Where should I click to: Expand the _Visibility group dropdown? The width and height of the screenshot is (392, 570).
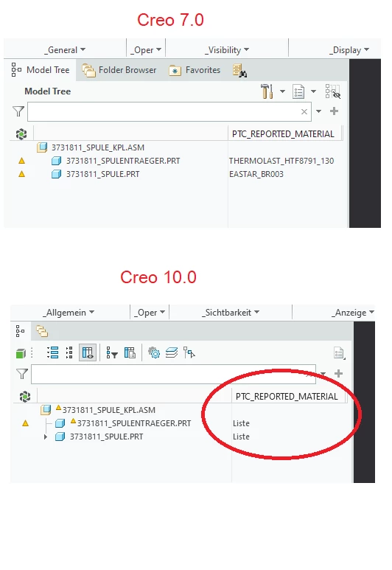[227, 50]
